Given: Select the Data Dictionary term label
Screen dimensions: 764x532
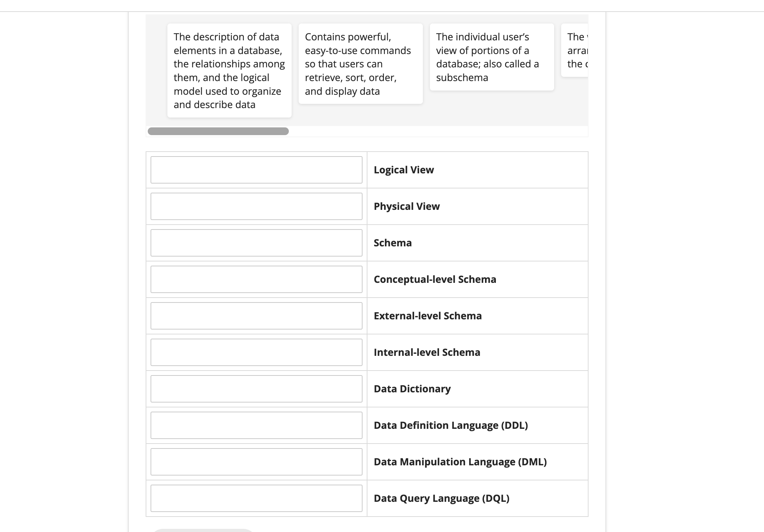Looking at the screenshot, I should 412,389.
